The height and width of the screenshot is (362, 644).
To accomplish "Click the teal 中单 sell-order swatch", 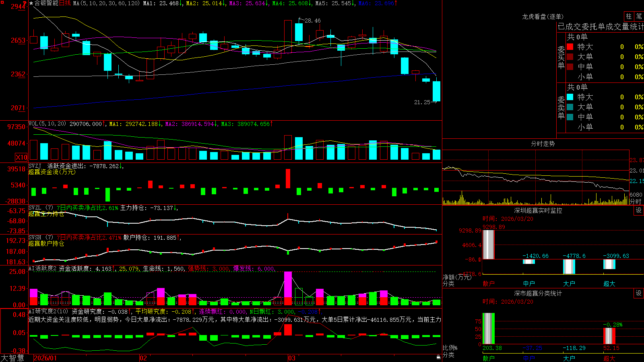I will click(x=570, y=117).
